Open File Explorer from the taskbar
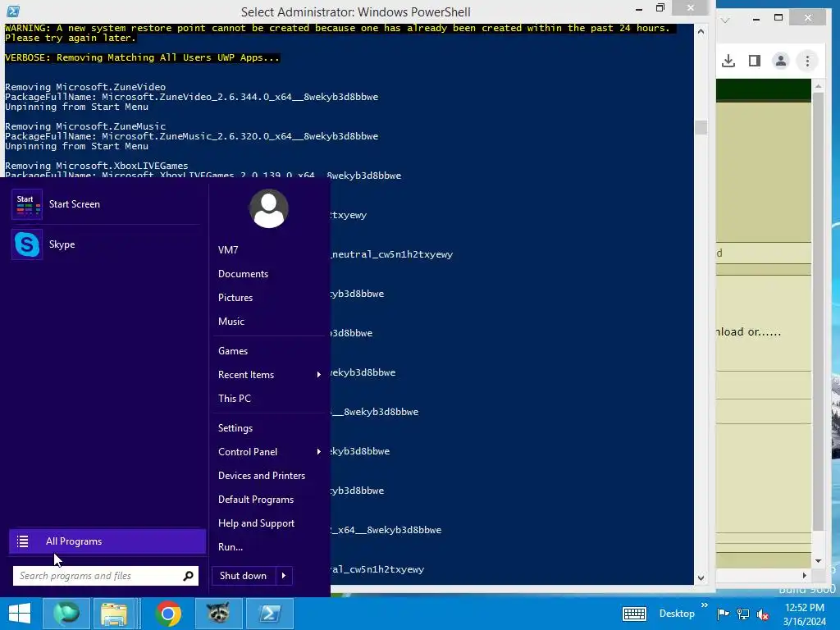The image size is (840, 630). tap(114, 614)
